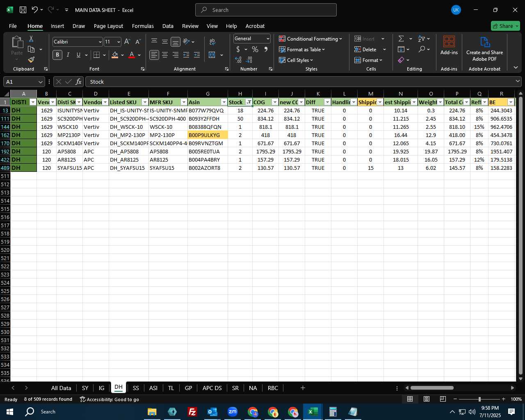Viewport: 525px width, 420px height.
Task: Add a new sheet with the plus icon
Action: tap(303, 388)
